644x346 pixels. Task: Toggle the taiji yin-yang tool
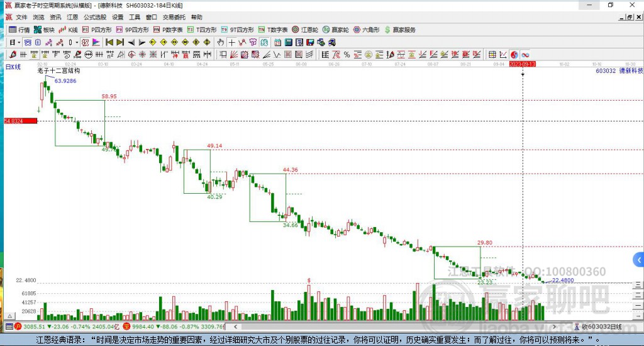coord(514,55)
